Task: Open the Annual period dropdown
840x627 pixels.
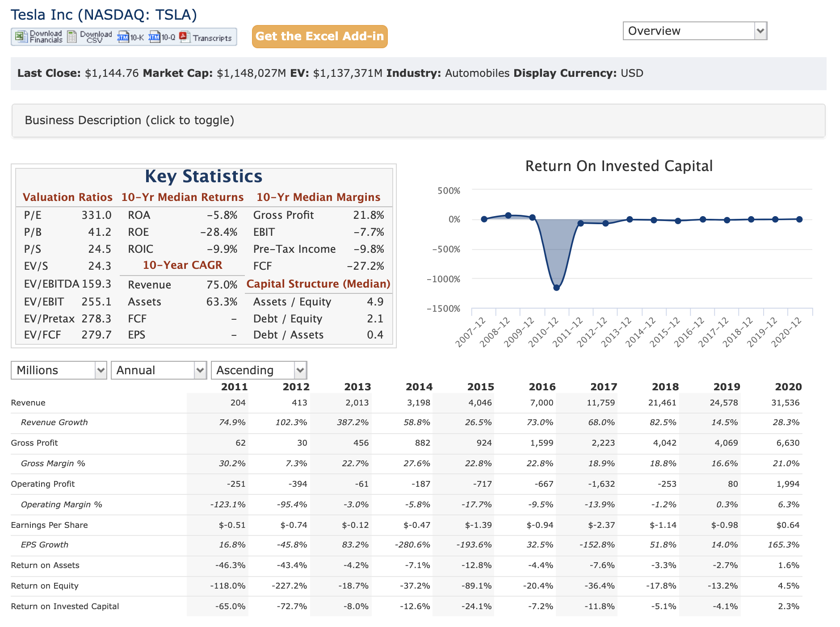Action: click(x=159, y=370)
